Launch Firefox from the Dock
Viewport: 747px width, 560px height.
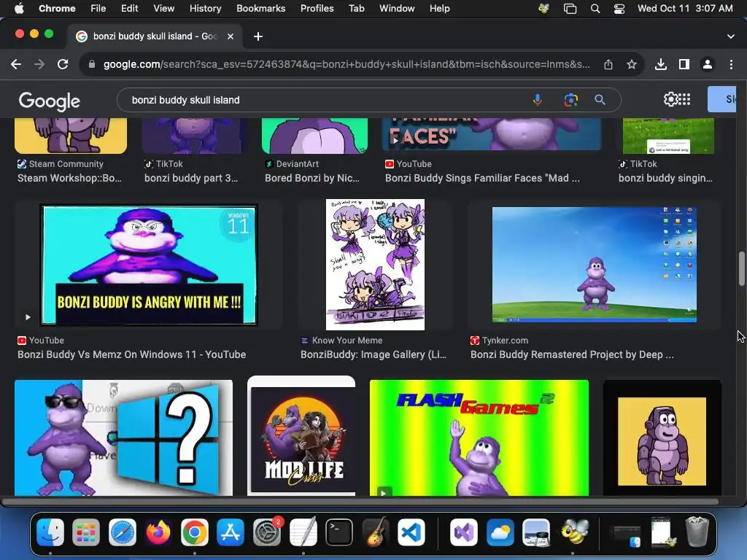click(158, 532)
